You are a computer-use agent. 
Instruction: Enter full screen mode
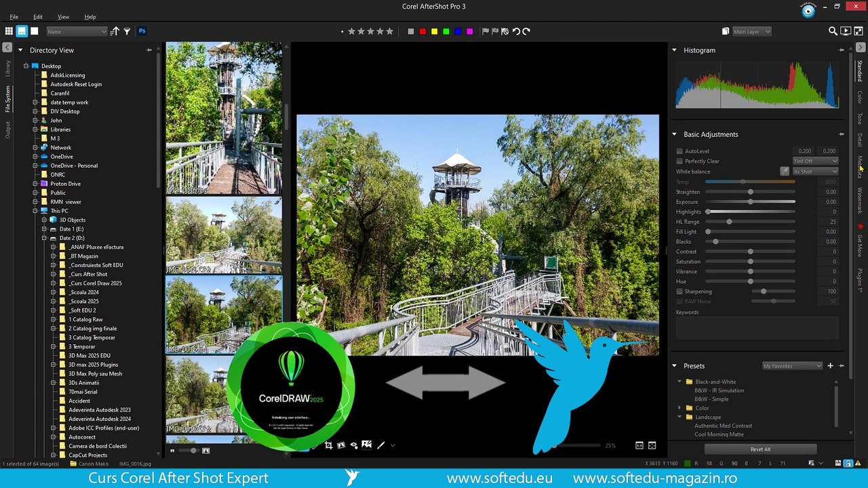[858, 31]
